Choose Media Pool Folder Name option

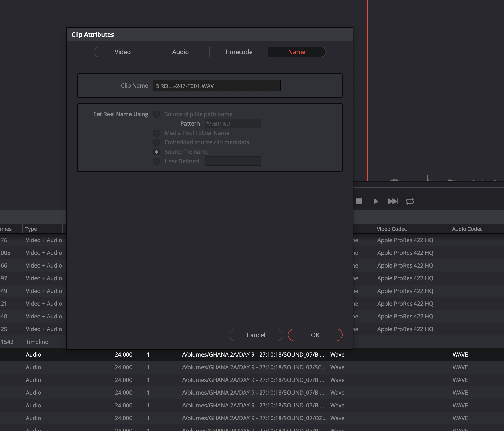(x=156, y=133)
